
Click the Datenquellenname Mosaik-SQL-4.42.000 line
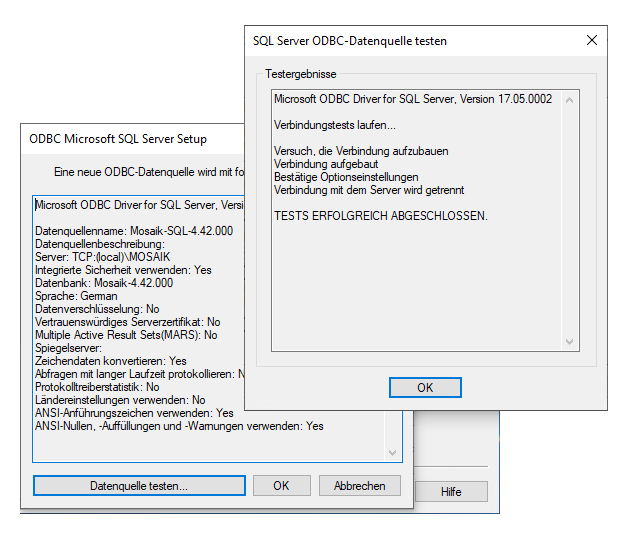point(134,231)
